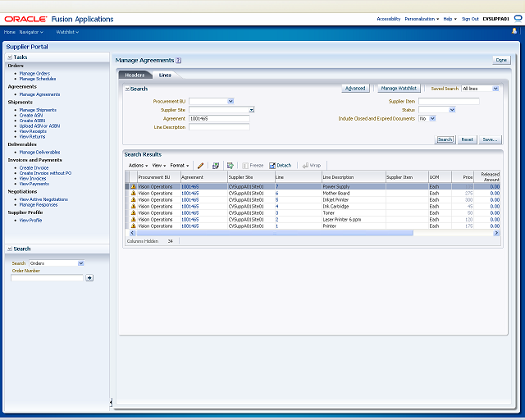525x420 pixels.
Task: Click the help icon beside Manage Agreements title
Action: [179, 61]
